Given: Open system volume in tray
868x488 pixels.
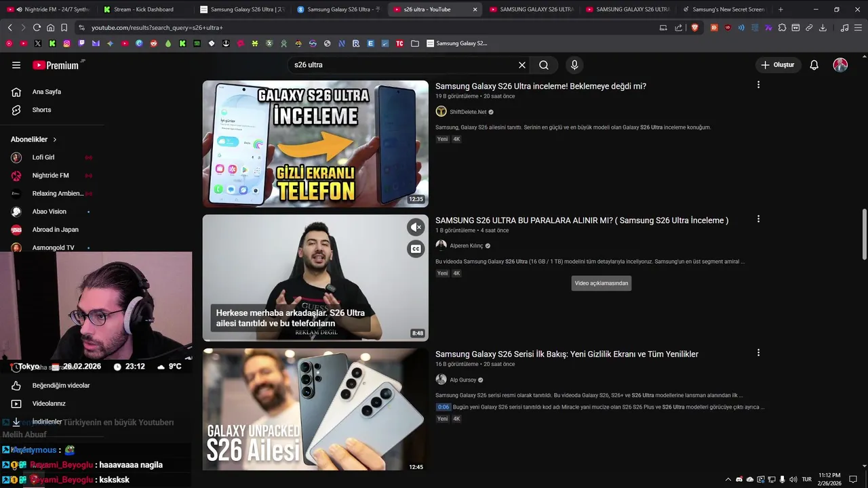Looking at the screenshot, I should 793,479.
